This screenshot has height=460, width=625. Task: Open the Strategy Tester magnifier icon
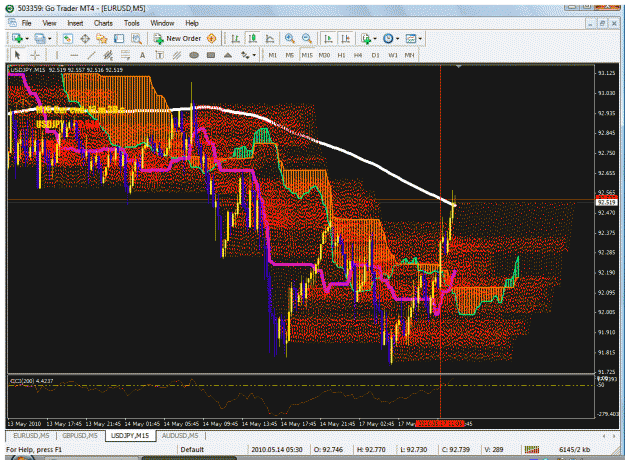coord(136,39)
